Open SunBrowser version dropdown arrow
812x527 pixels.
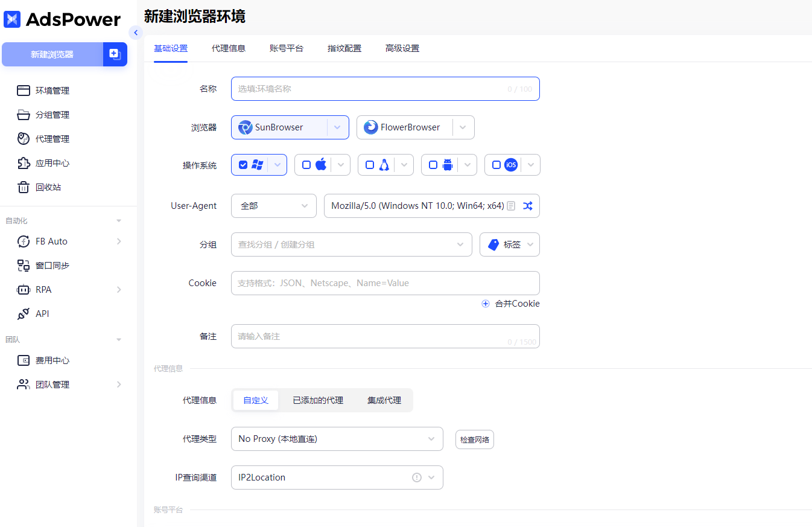click(338, 127)
